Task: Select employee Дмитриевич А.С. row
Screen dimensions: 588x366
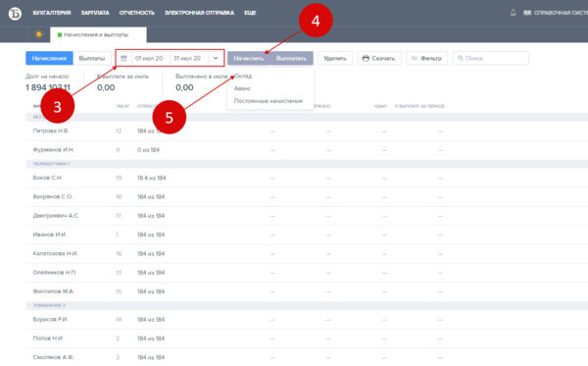Action: point(307,216)
